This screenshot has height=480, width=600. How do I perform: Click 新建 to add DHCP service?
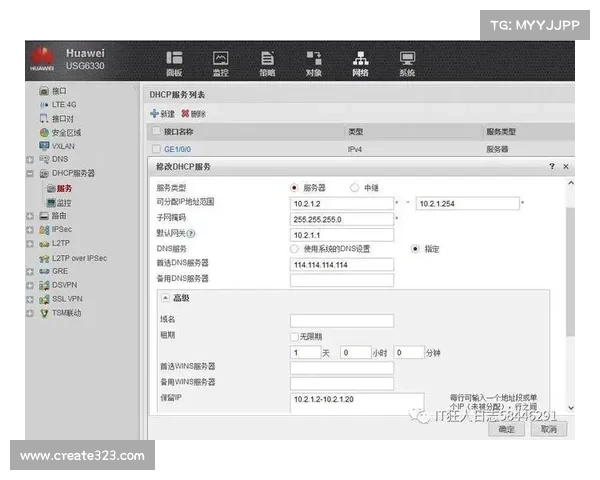pyautogui.click(x=163, y=114)
